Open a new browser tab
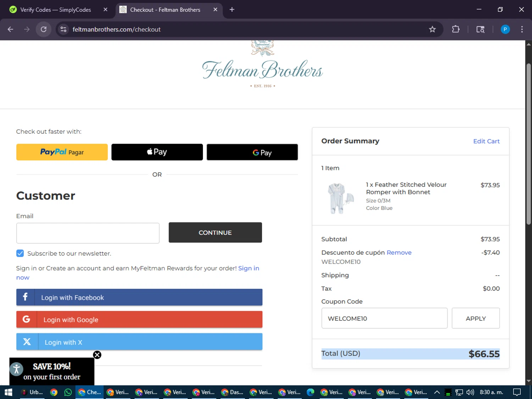This screenshot has width=532, height=399. click(232, 10)
